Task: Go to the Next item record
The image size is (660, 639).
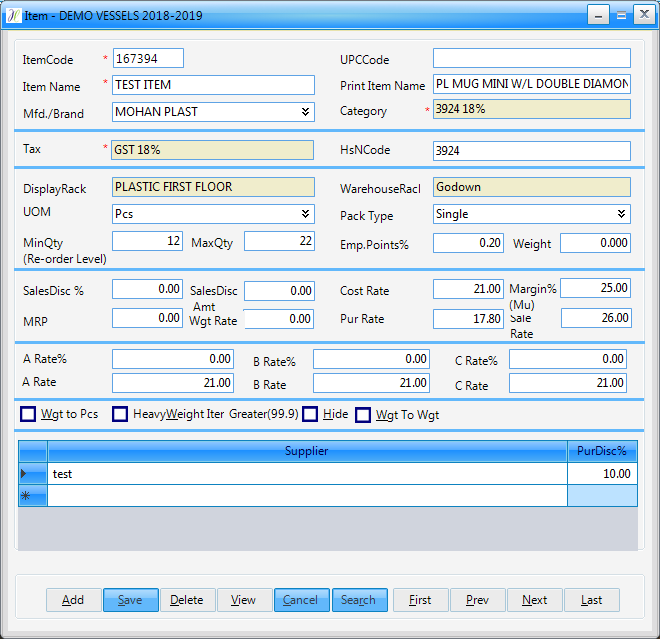Action: [x=535, y=600]
